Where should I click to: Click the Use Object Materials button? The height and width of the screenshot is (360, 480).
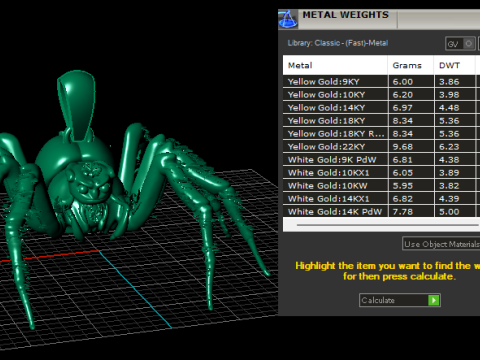(x=441, y=244)
